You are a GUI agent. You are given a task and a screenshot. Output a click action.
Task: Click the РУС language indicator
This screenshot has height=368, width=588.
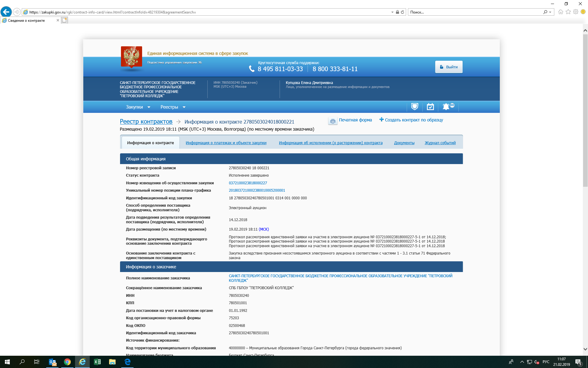point(546,362)
